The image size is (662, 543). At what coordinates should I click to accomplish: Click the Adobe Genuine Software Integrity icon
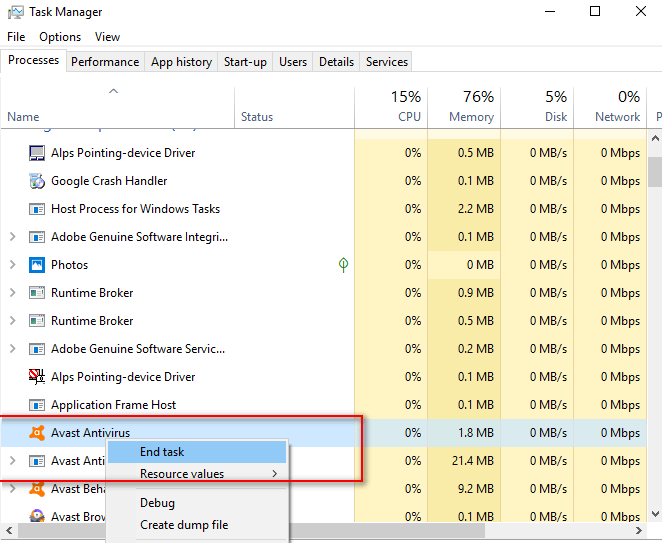coord(37,237)
